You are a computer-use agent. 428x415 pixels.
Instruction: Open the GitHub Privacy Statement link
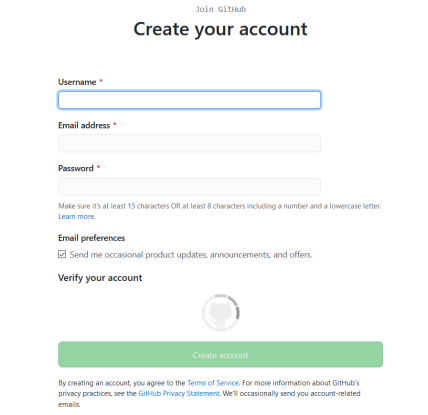pyautogui.click(x=179, y=393)
